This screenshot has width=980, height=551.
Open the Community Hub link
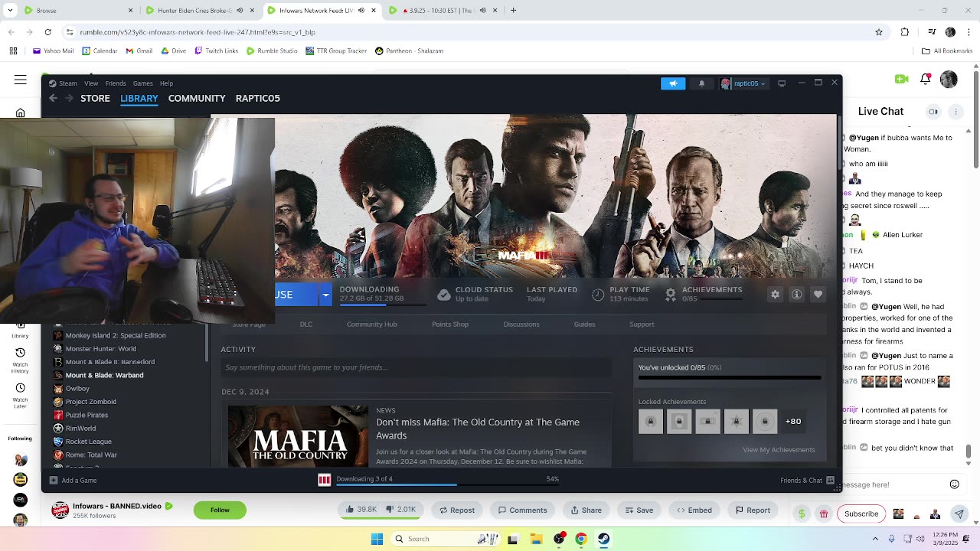pyautogui.click(x=372, y=324)
